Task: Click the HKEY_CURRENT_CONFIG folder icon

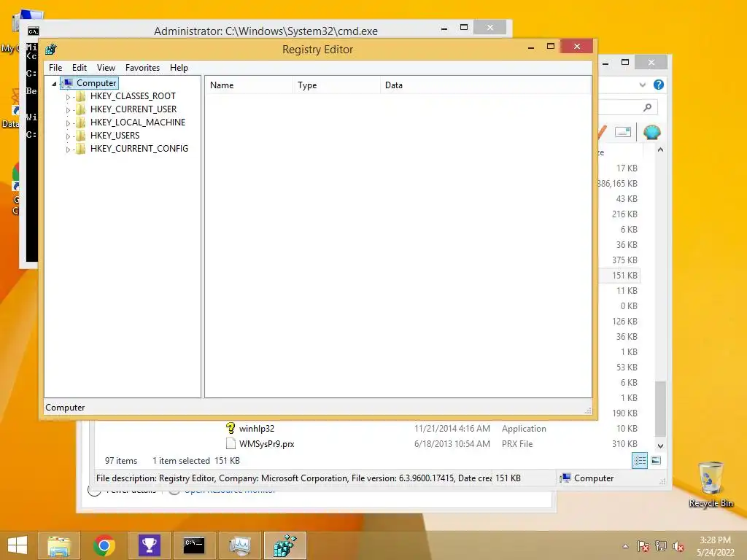Action: coord(81,149)
